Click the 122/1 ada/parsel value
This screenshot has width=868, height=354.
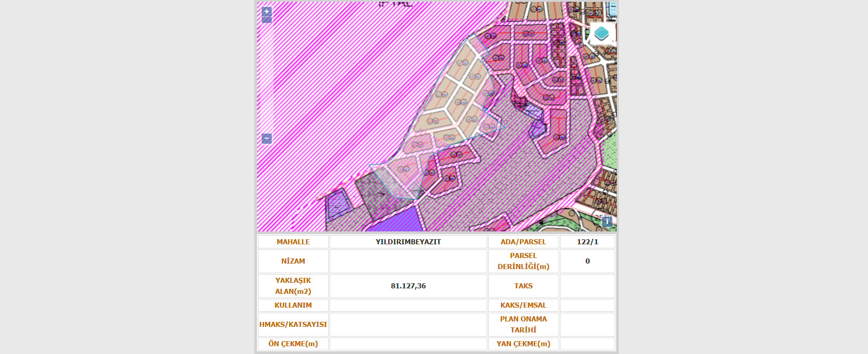coord(587,242)
